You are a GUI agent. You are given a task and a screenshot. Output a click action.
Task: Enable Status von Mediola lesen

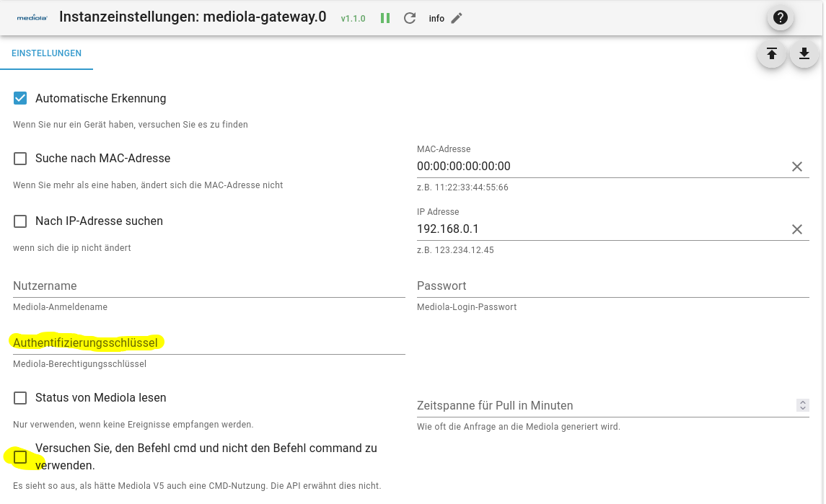pyautogui.click(x=20, y=398)
